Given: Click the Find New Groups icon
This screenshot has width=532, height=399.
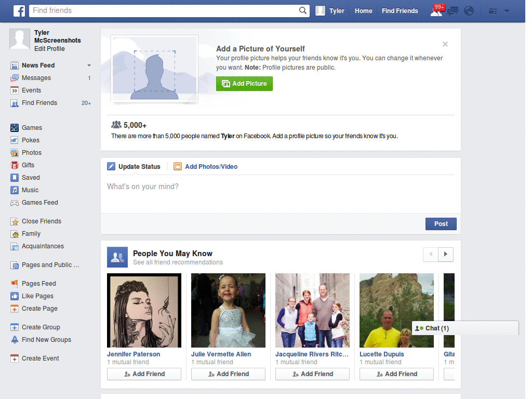Looking at the screenshot, I should 14,340.
